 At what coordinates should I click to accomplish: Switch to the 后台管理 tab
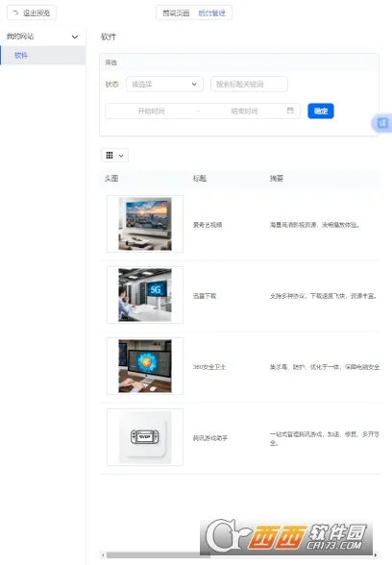click(211, 13)
